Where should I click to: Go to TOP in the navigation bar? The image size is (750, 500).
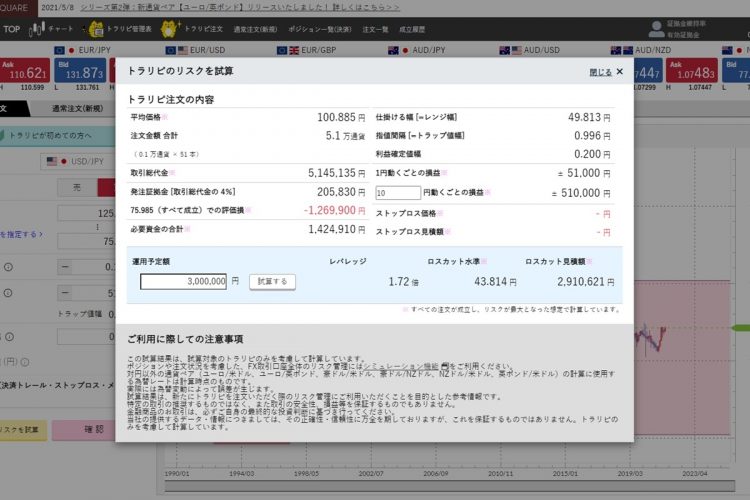(x=11, y=29)
